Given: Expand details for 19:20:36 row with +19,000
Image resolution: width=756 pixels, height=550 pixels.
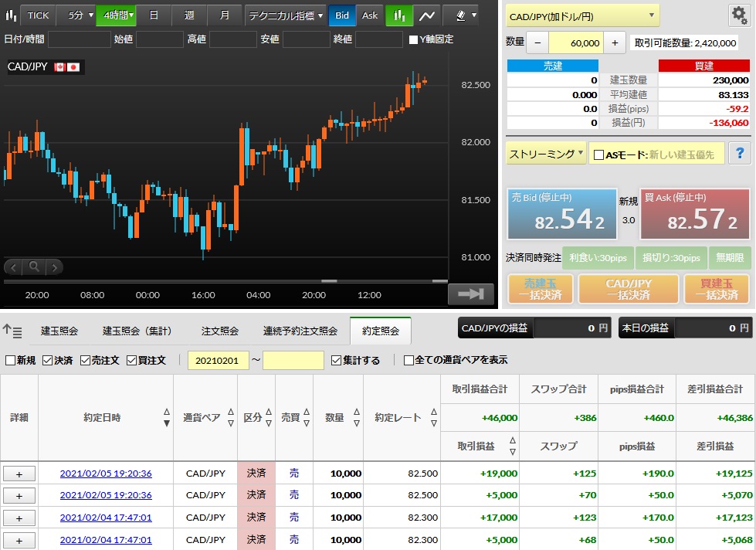Looking at the screenshot, I should [19, 474].
